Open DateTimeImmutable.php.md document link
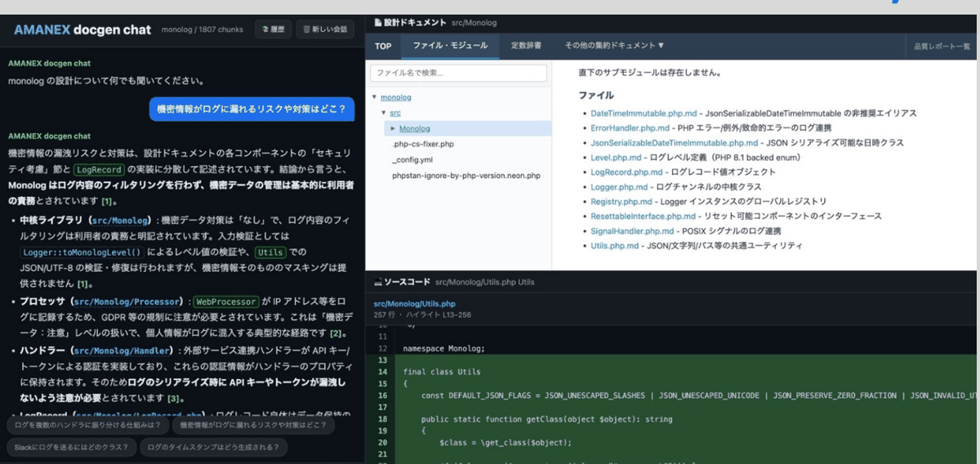This screenshot has width=980, height=464. [x=644, y=114]
